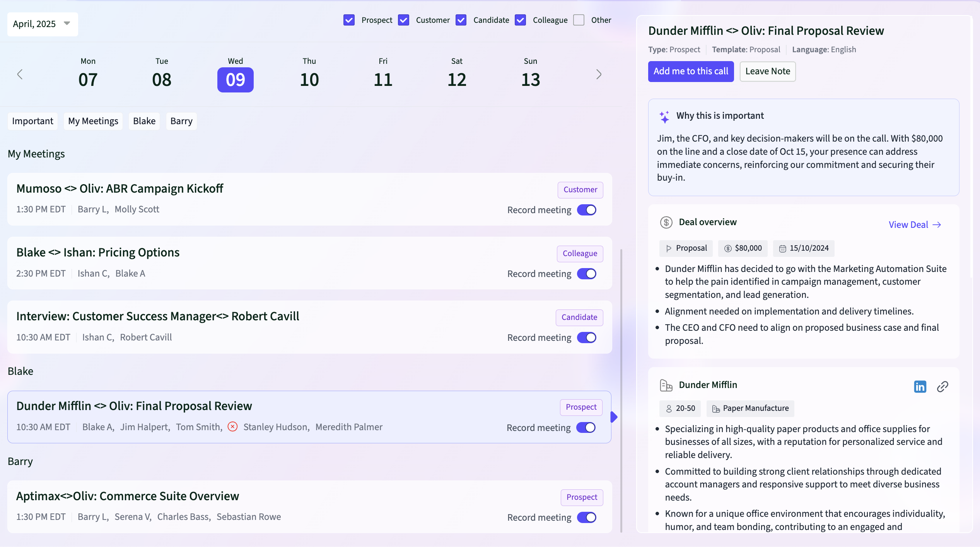Click attendee Molly Scott in Mumoso meeting

137,209
